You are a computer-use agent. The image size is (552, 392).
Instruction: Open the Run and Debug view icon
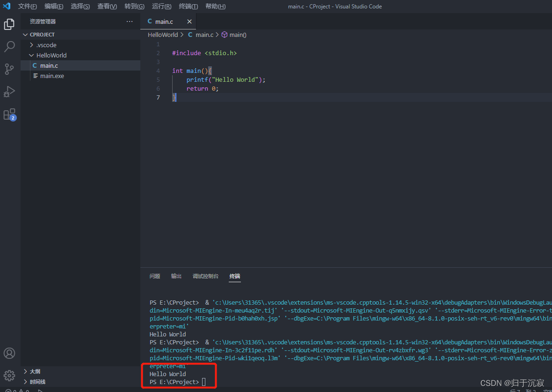point(9,92)
